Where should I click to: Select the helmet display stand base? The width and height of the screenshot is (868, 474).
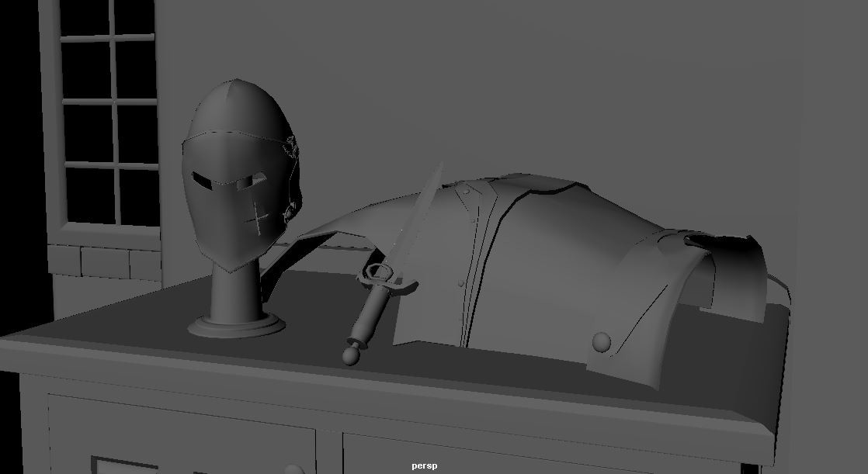tap(236, 325)
